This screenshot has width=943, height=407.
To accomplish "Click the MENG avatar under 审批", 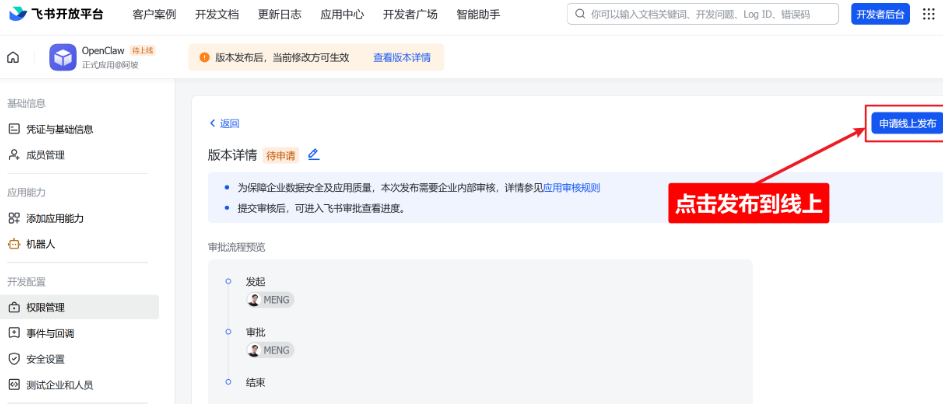I will tap(254, 350).
